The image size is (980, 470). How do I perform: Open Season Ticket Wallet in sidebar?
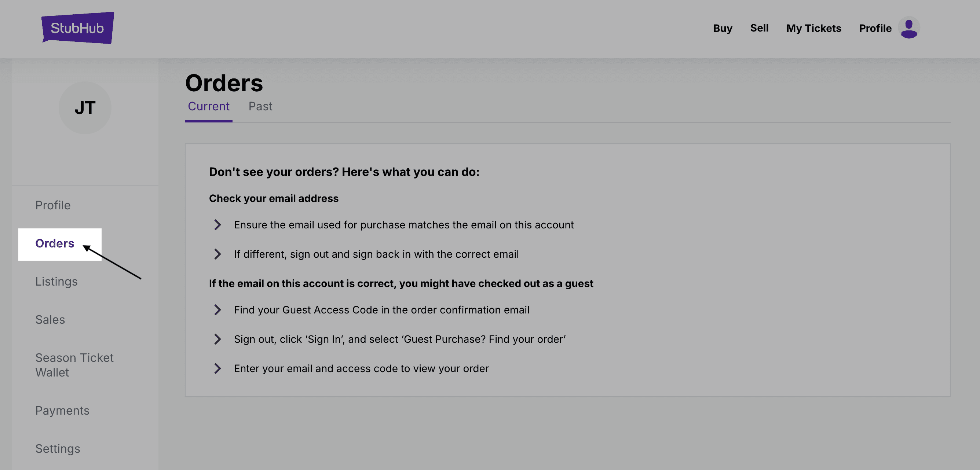[74, 365]
